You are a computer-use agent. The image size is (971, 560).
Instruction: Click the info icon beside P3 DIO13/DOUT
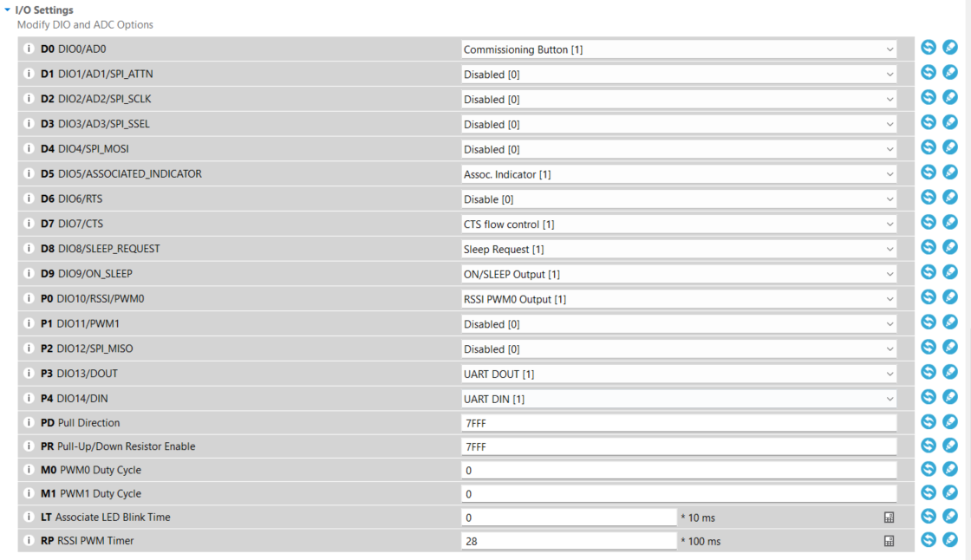pos(28,374)
